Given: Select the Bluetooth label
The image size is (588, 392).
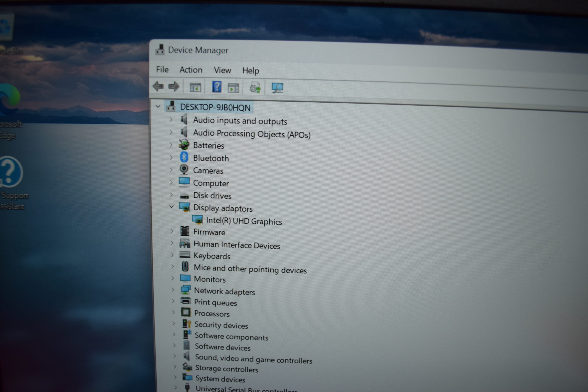Looking at the screenshot, I should click(211, 158).
